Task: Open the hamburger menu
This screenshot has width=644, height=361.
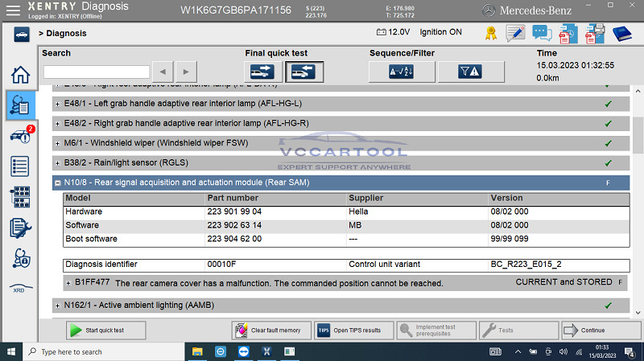Action: (13, 10)
